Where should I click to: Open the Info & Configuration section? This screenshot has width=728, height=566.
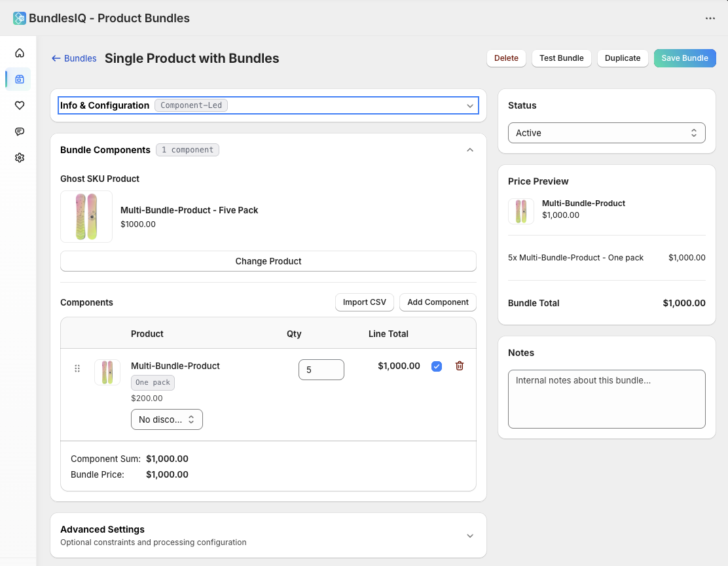tap(268, 105)
